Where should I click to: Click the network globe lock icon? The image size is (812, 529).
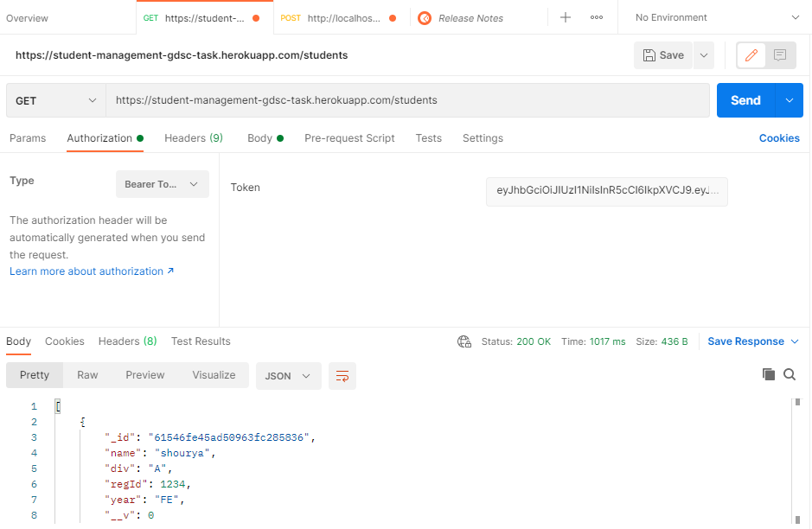464,341
